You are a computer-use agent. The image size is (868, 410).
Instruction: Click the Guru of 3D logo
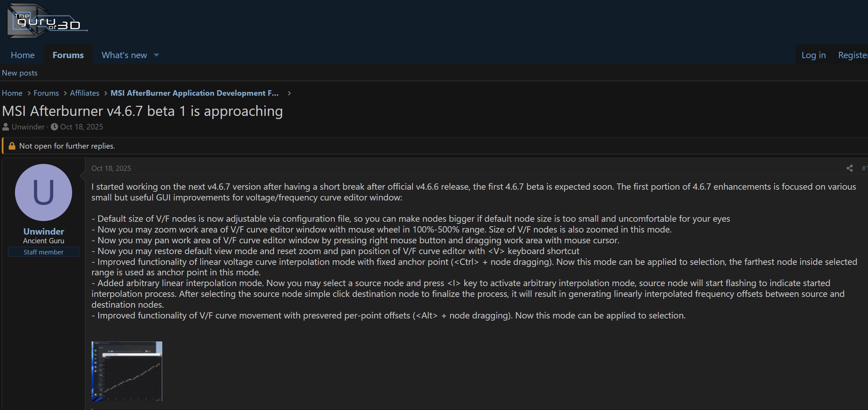pos(47,21)
